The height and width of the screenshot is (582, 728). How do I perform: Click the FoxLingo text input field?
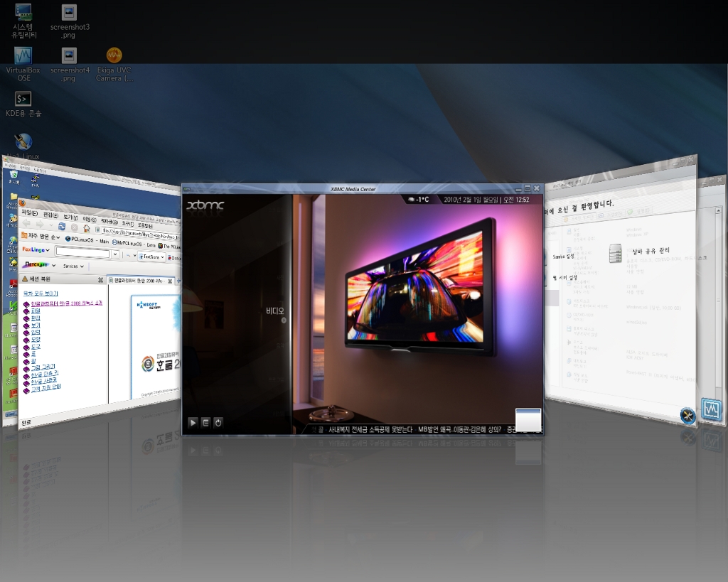click(x=82, y=252)
